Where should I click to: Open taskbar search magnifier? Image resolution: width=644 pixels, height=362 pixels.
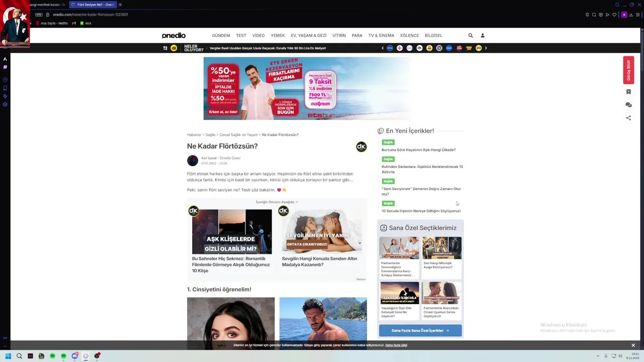pos(19,356)
